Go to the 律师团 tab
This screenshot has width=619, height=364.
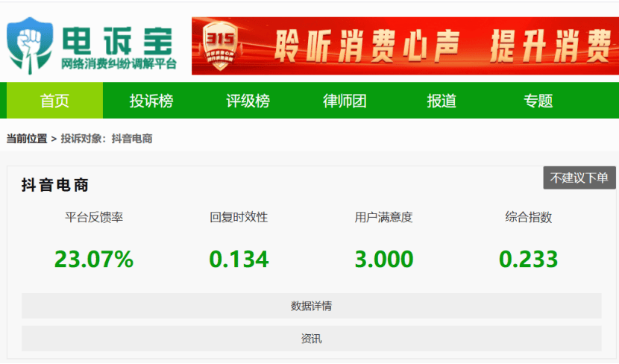[x=345, y=101]
